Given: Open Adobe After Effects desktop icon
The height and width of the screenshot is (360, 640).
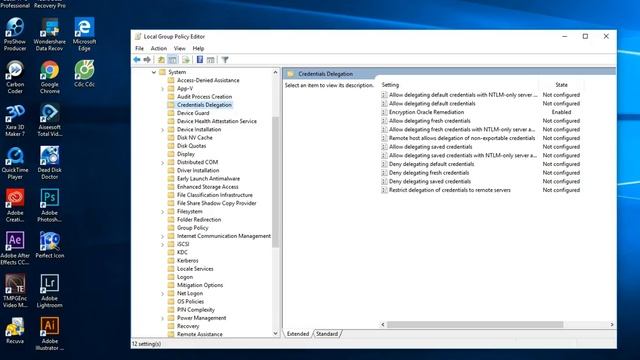Looking at the screenshot, I should pos(15,249).
